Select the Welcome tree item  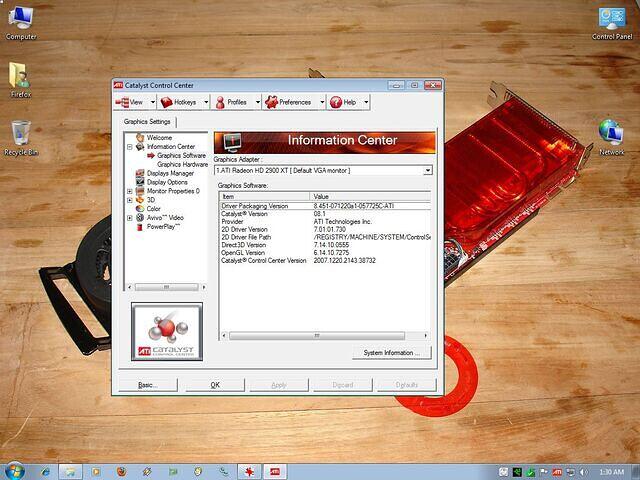[x=159, y=138]
